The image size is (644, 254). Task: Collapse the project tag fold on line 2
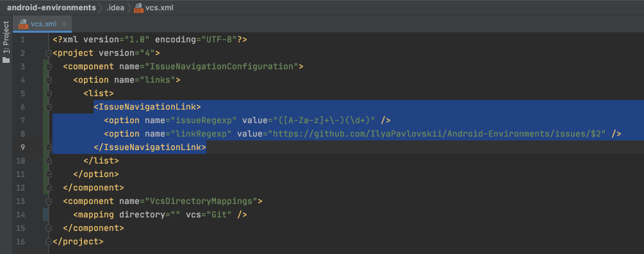pos(49,53)
